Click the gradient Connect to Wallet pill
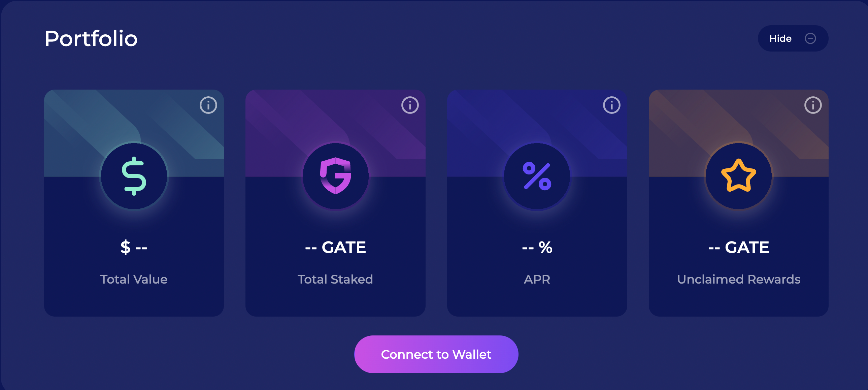The width and height of the screenshot is (868, 390). tap(436, 354)
